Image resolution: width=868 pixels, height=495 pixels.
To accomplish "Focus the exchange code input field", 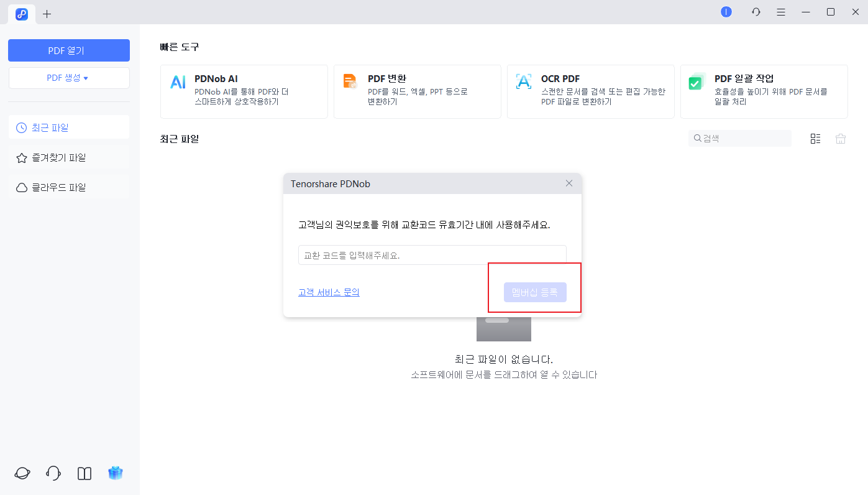I will pos(432,255).
